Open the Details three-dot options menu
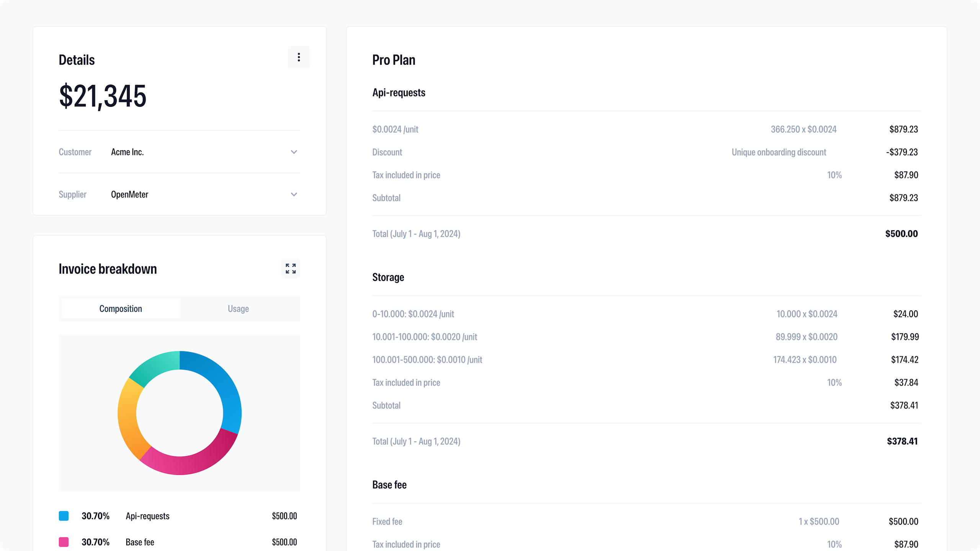This screenshot has width=980, height=551. [299, 57]
